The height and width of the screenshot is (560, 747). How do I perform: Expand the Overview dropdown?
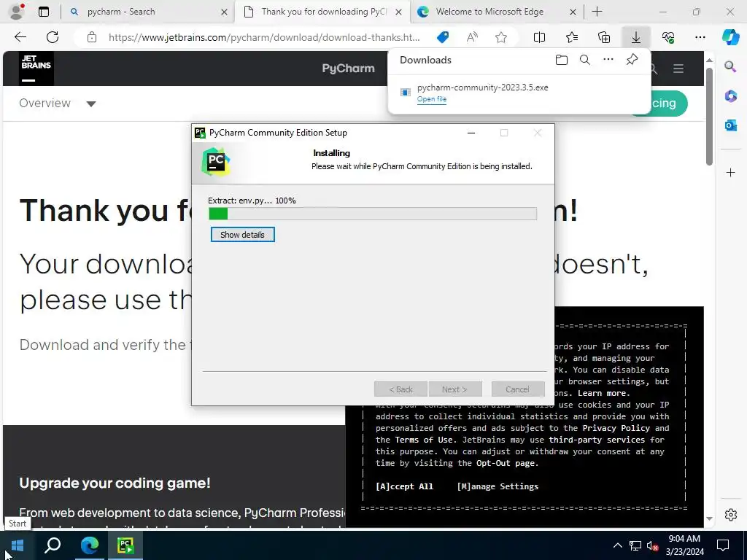[57, 104]
